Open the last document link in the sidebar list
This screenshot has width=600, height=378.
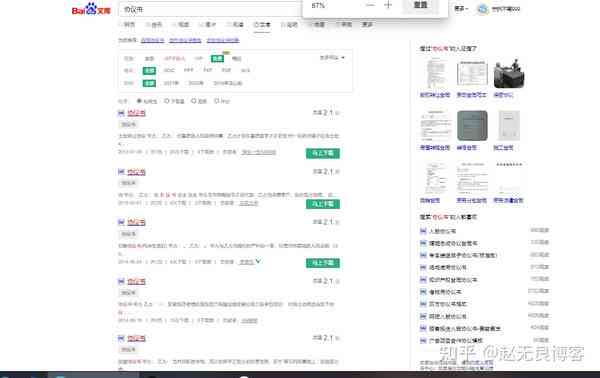pos(456,341)
